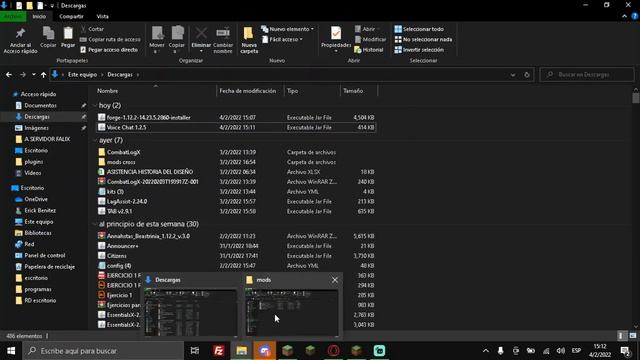Open Documentos in quick access
The height and width of the screenshot is (360, 640).
[x=40, y=105]
